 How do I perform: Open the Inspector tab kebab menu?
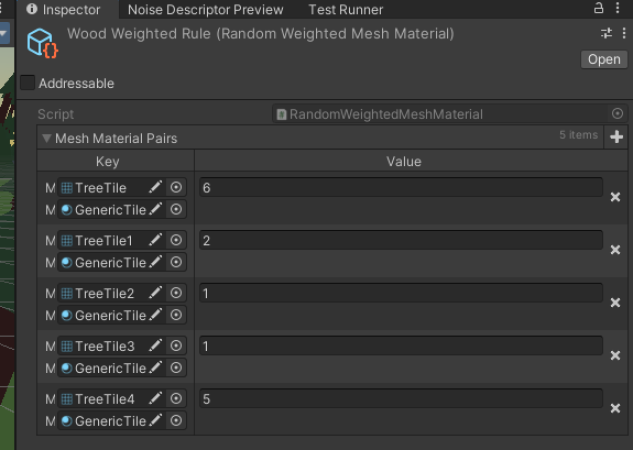point(617,8)
